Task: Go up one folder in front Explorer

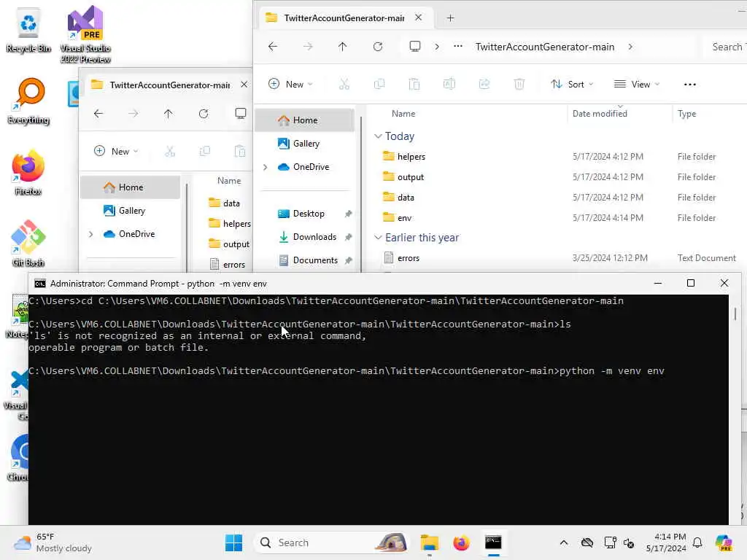Action: tap(343, 47)
